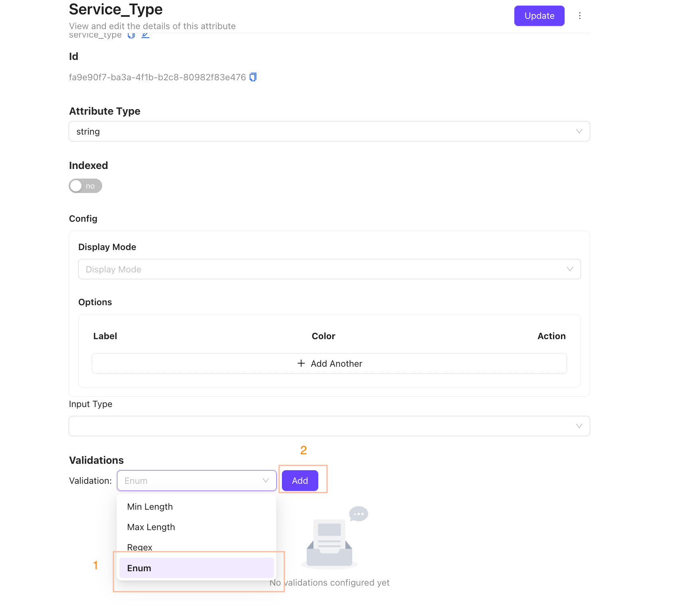Click Add next to the Validation dropdown
Screen dimensions: 690x616
coord(300,481)
